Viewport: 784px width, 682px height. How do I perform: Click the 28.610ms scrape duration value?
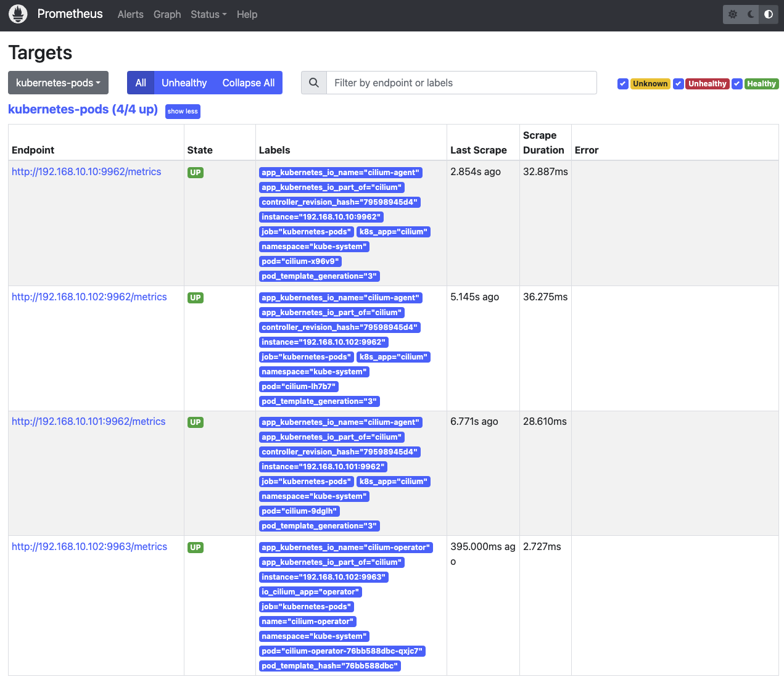click(x=545, y=421)
